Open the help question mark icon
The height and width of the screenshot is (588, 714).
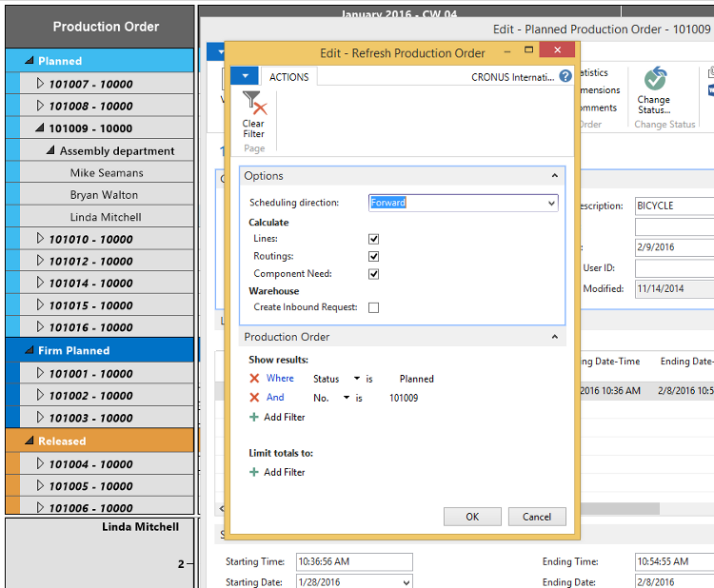565,76
